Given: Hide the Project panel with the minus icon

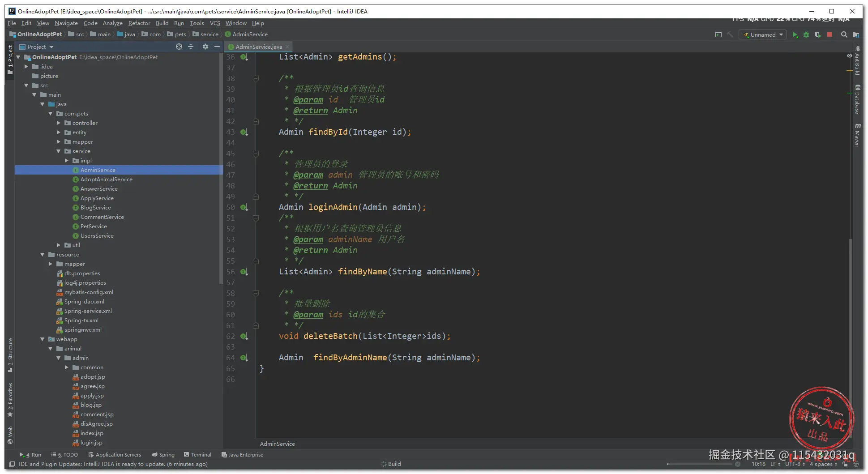Looking at the screenshot, I should coord(217,47).
